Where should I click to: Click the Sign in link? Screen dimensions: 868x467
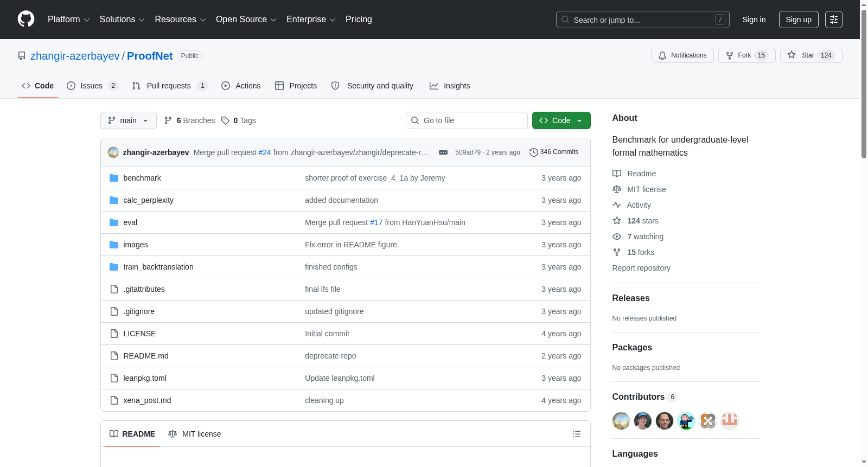(x=754, y=20)
